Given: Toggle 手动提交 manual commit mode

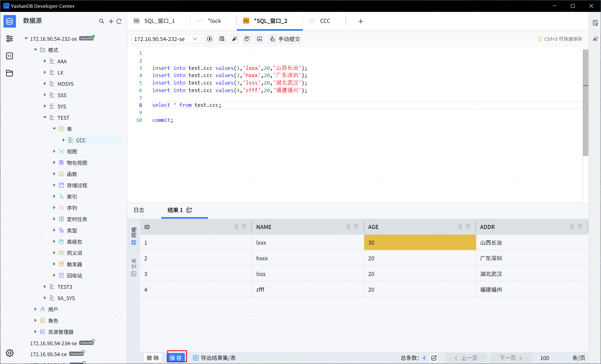Looking at the screenshot, I should click(x=285, y=39).
